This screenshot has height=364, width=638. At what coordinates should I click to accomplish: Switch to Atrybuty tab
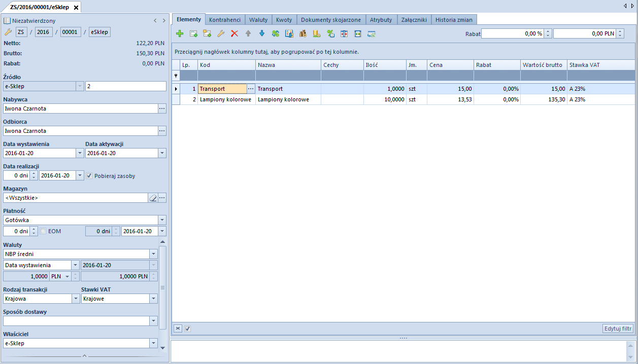381,20
